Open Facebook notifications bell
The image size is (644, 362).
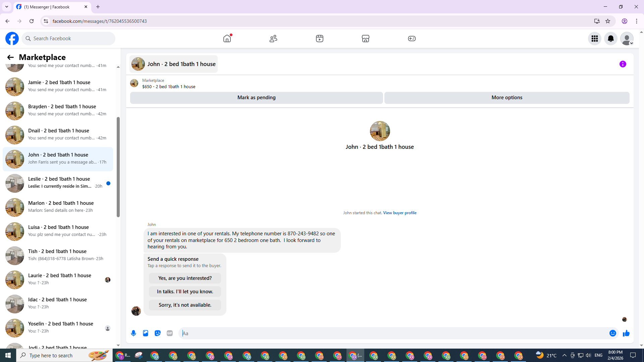[x=610, y=39]
